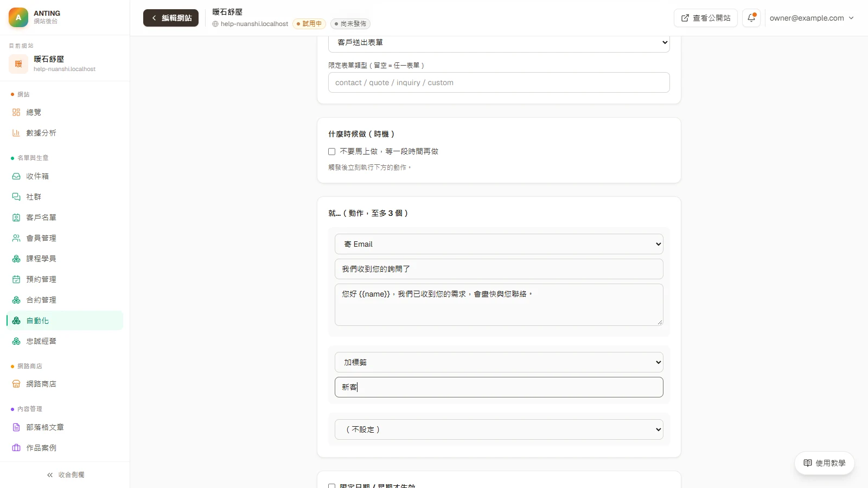The image size is (868, 488).
Task: Click the 暖石舒壓 site avatar thumbnail
Action: pyautogui.click(x=18, y=64)
